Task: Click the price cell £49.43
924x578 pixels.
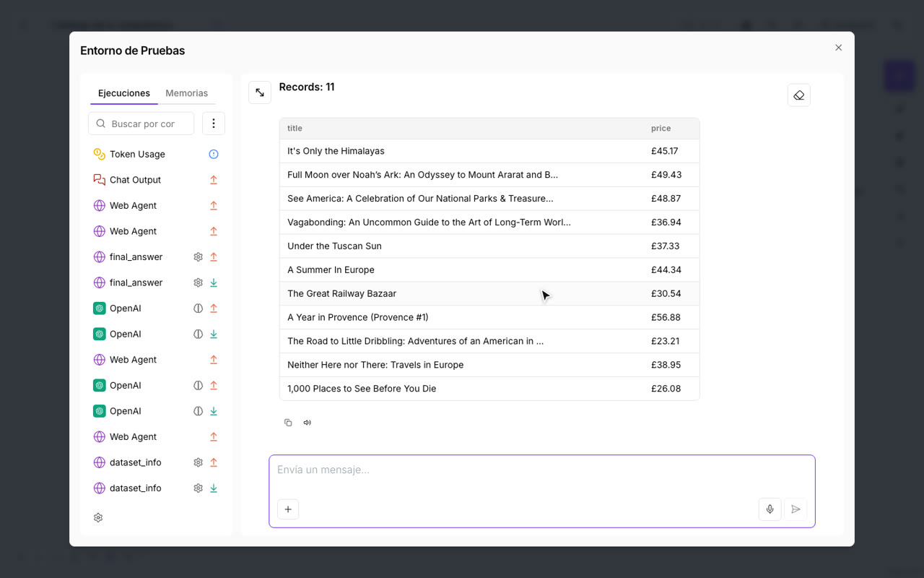Action: tap(666, 175)
